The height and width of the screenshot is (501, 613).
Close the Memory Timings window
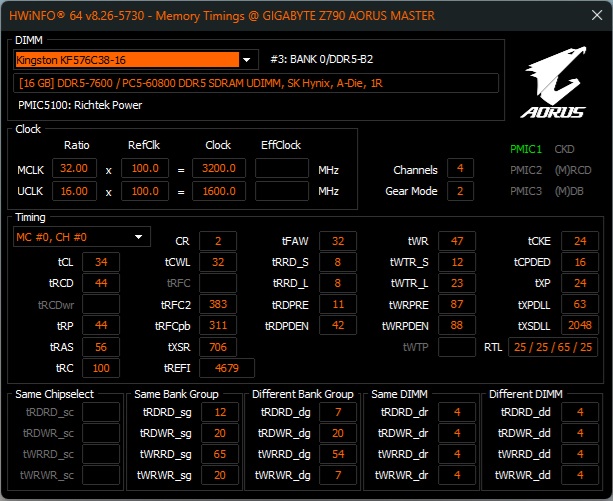click(x=597, y=15)
